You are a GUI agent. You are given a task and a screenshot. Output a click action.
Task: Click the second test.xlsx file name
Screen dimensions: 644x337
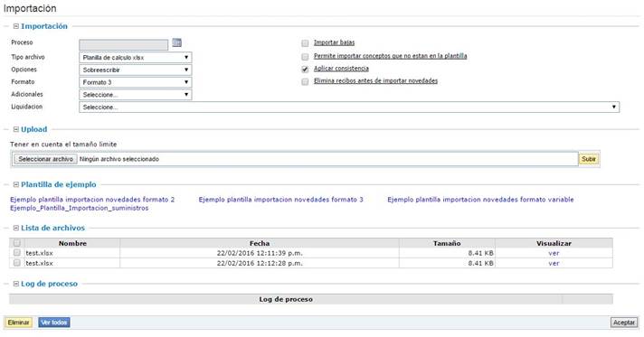click(x=39, y=264)
